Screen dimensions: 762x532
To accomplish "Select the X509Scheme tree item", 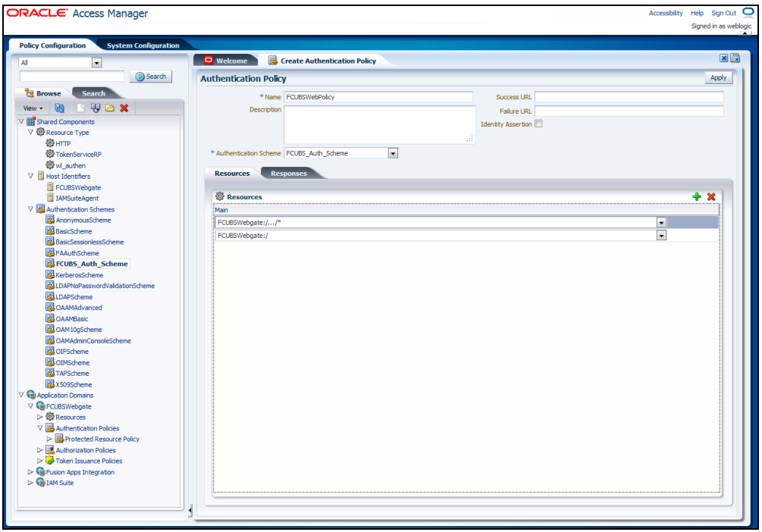I will pos(74,385).
